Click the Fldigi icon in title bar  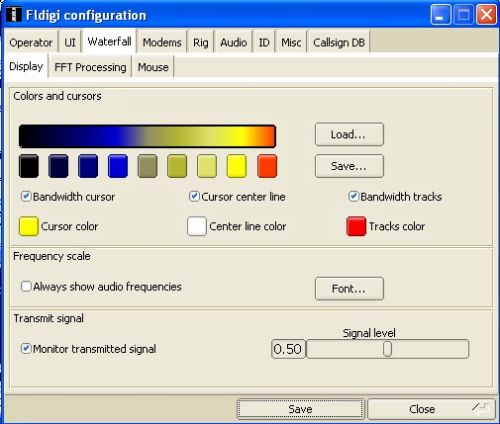13,15
